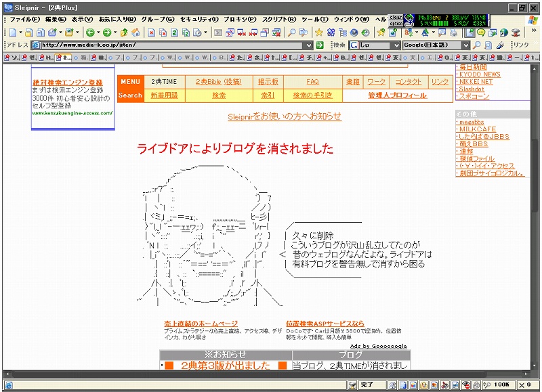Image resolution: width=542 pixels, height=392 pixels.
Task: Open the 掲示板 link in site menu
Action: [268, 82]
